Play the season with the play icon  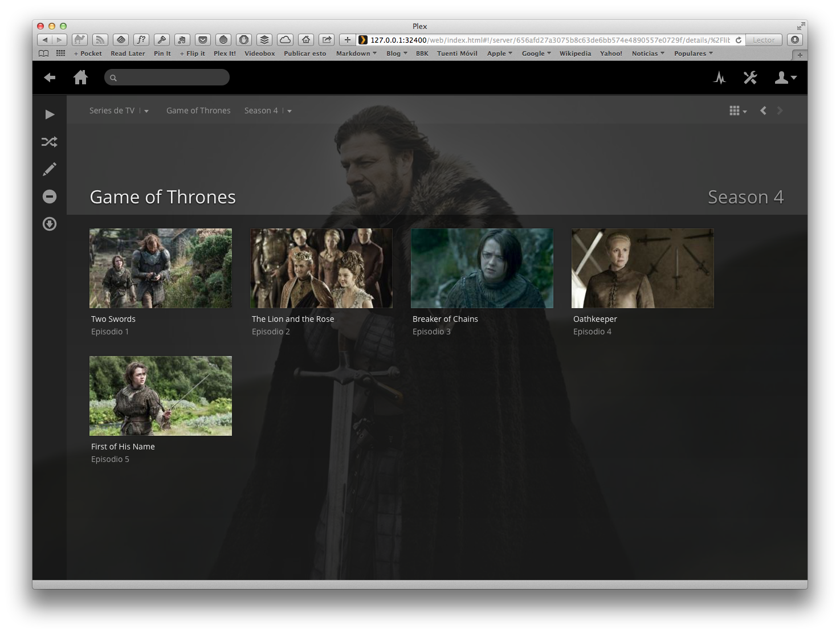pos(50,114)
